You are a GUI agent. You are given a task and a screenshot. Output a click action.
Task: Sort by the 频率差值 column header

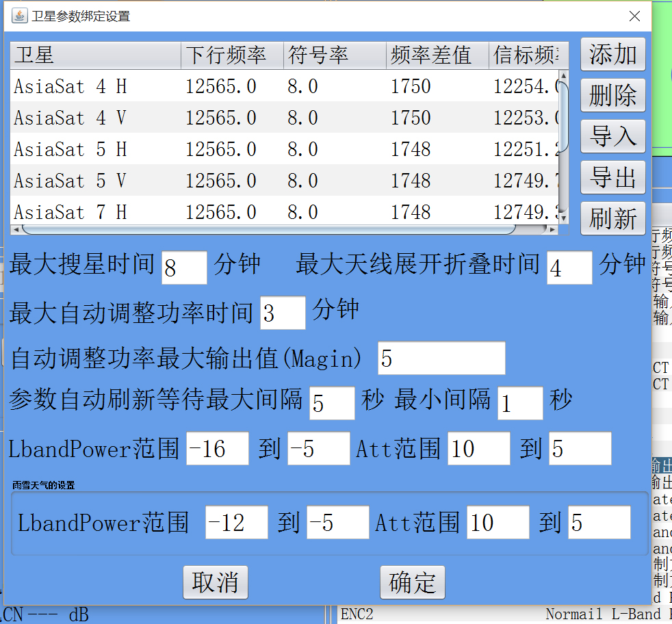(x=437, y=55)
